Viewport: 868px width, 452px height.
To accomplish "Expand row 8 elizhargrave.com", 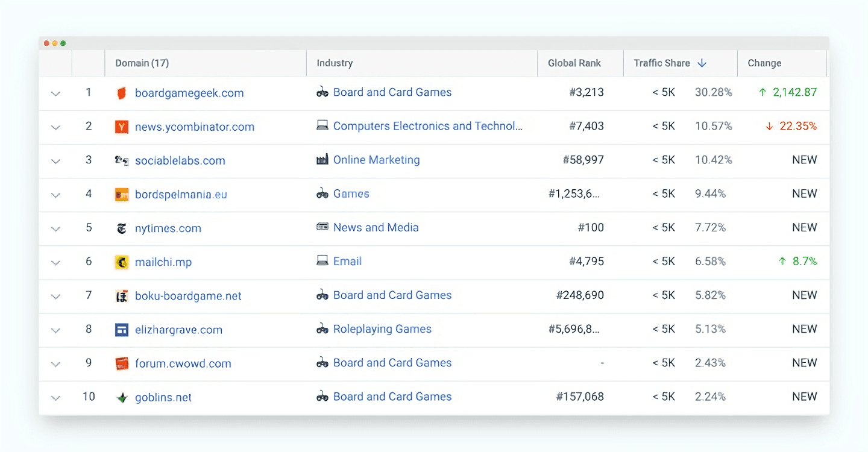I will (x=55, y=330).
